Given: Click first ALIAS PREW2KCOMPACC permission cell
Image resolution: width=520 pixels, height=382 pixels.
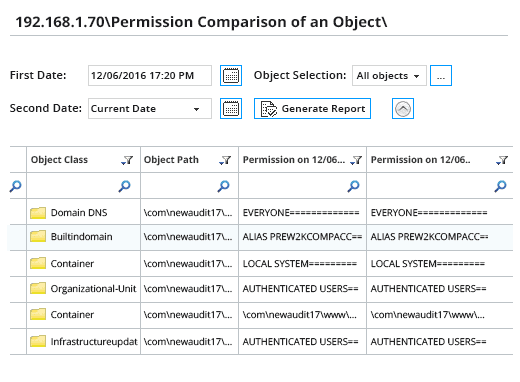Looking at the screenshot, I should coord(302,237).
